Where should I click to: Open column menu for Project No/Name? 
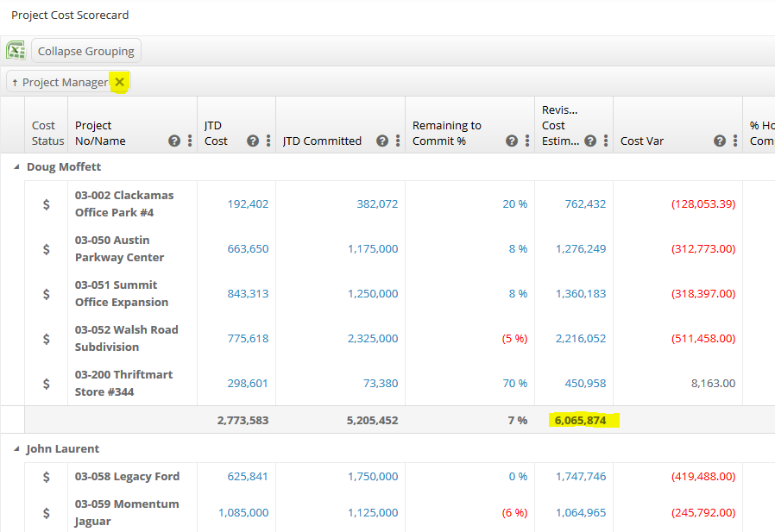point(190,141)
